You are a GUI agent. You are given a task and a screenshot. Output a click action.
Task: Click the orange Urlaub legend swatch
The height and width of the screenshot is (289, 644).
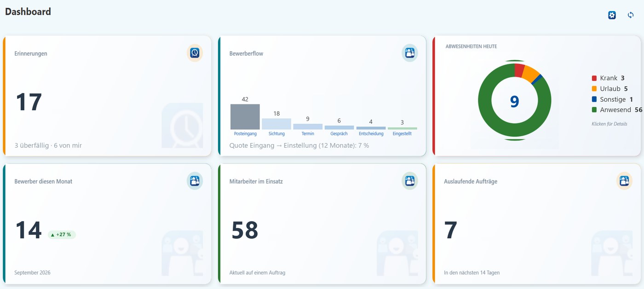pos(594,89)
